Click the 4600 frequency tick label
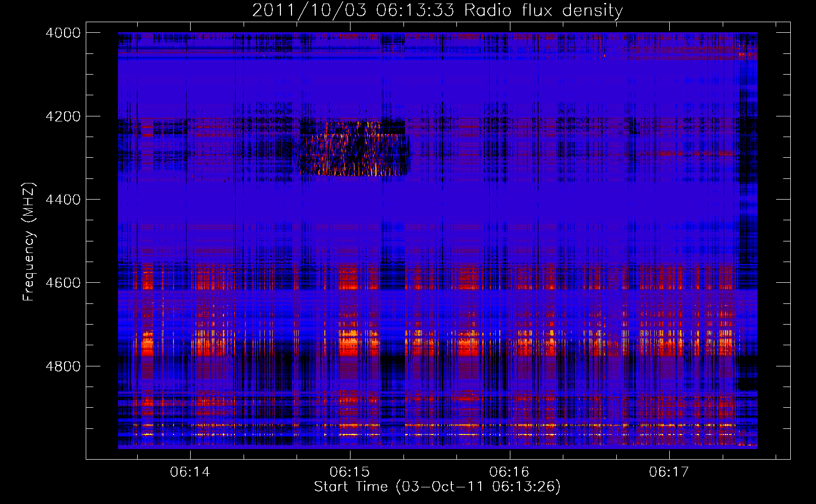The height and width of the screenshot is (504, 816). [x=63, y=283]
